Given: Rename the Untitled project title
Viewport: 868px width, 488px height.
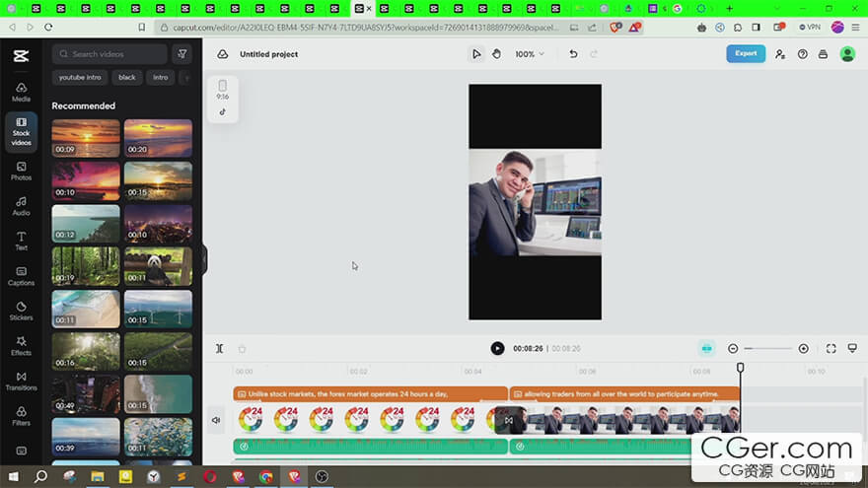Looking at the screenshot, I should [268, 54].
